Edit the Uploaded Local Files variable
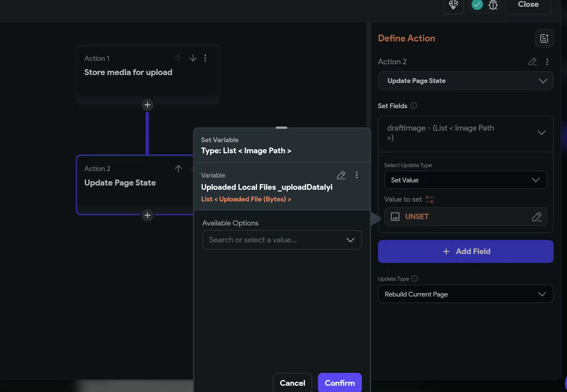 point(341,175)
